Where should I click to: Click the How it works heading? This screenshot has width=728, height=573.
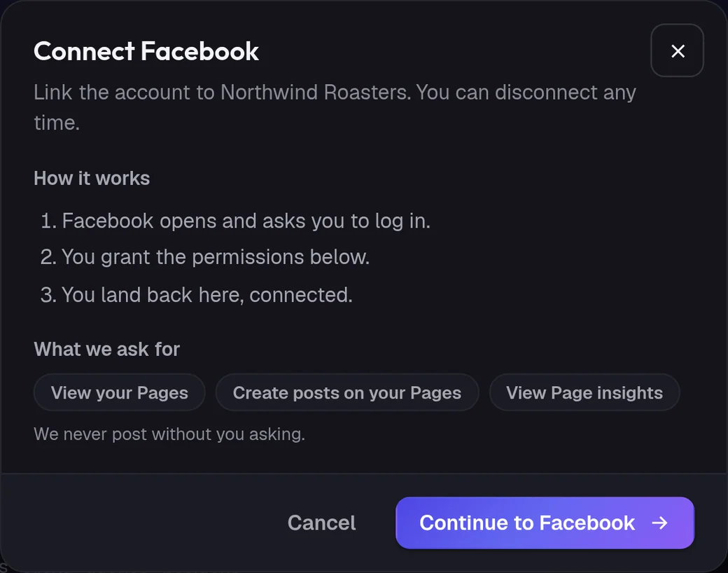(x=92, y=179)
